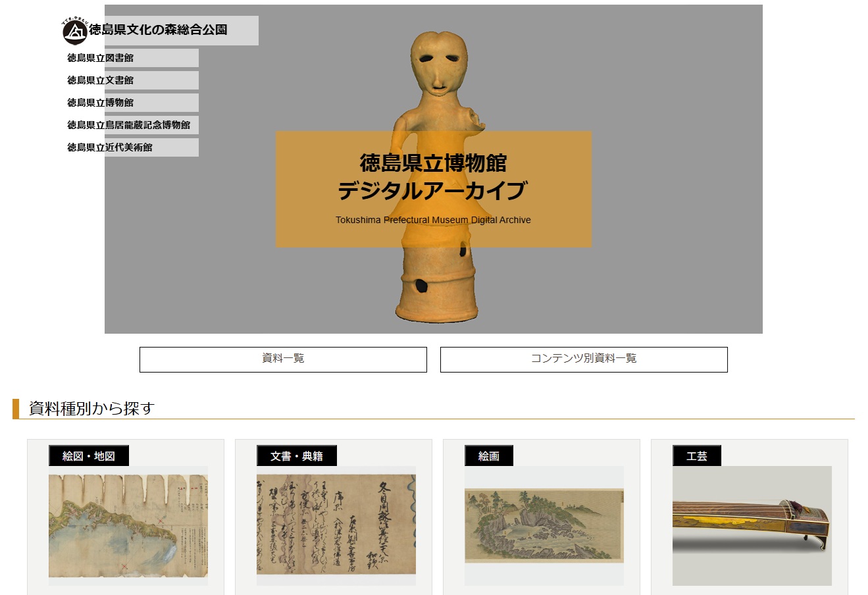Screen dimensions: 868x595
Task: Click the Tokushima Prefectural Museum Digital Archive subtitle
Action: [x=433, y=220]
